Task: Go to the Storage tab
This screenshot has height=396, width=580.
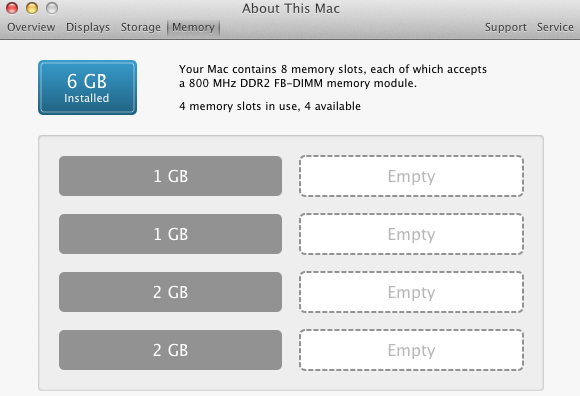Action: tap(141, 27)
